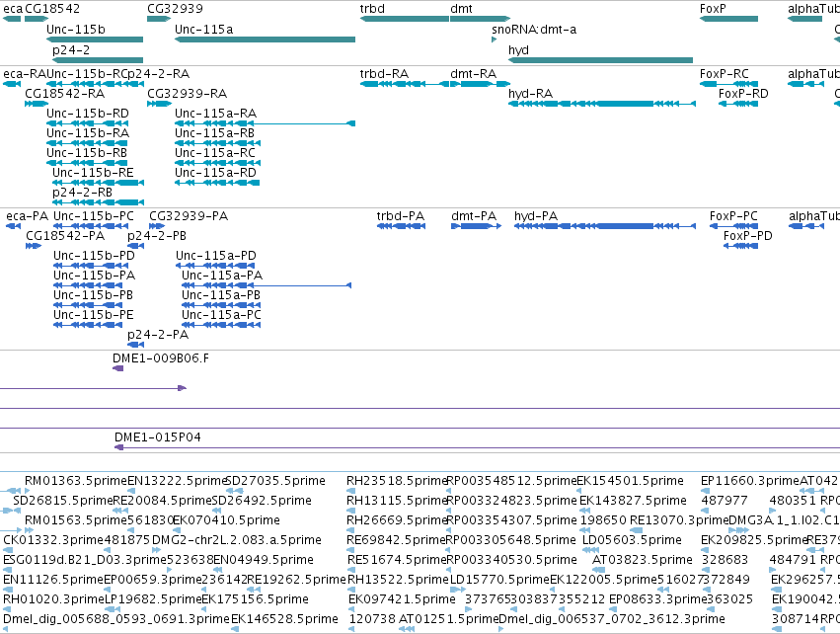Select the hyd-PA protein glyph
The height and width of the screenshot is (634, 840).
[605, 226]
